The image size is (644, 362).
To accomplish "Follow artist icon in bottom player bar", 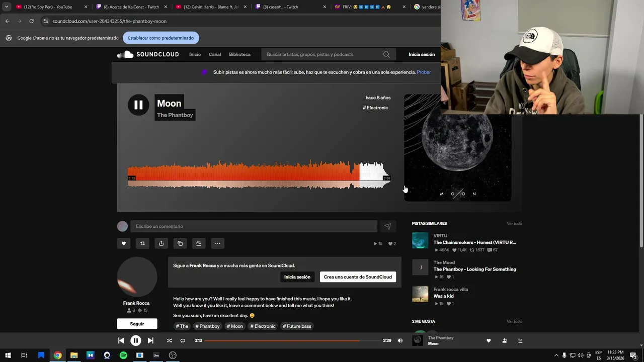I will tap(505, 340).
